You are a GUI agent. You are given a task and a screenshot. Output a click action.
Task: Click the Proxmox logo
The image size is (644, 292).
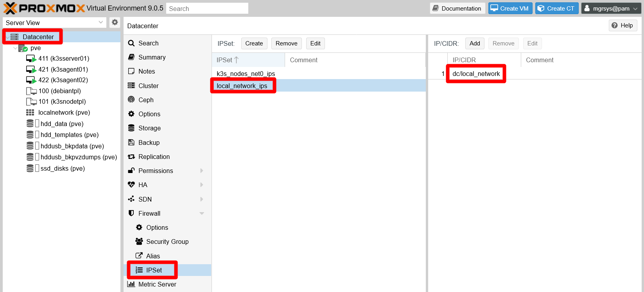[x=44, y=8]
